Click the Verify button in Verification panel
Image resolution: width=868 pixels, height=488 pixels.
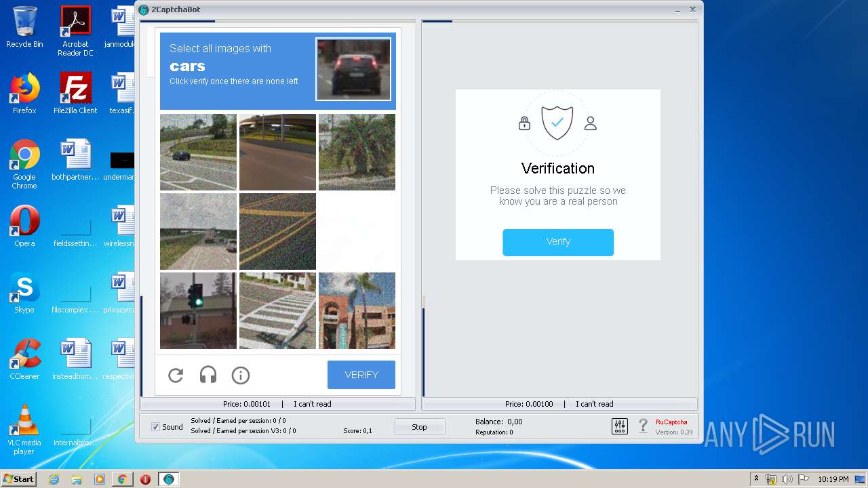[558, 242]
